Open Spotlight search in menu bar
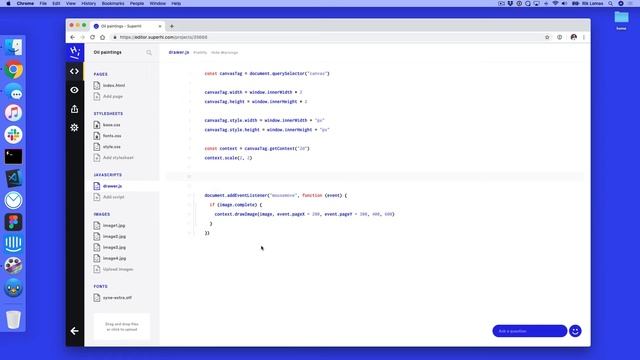640x360 pixels. 610,3
